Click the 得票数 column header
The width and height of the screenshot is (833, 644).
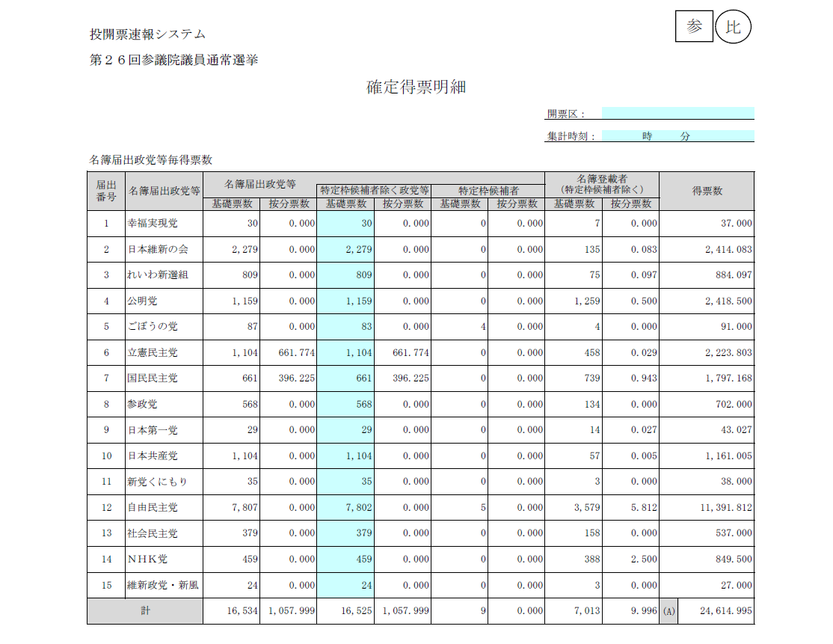707,191
